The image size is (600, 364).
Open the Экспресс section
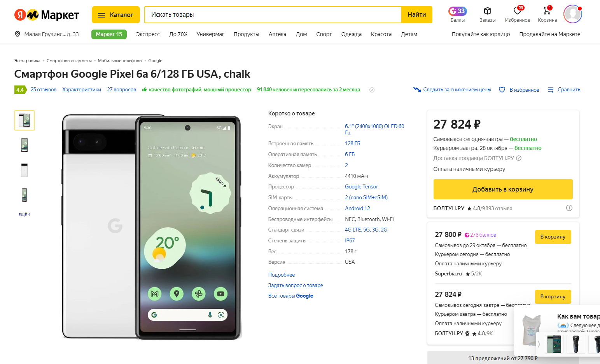click(x=148, y=34)
